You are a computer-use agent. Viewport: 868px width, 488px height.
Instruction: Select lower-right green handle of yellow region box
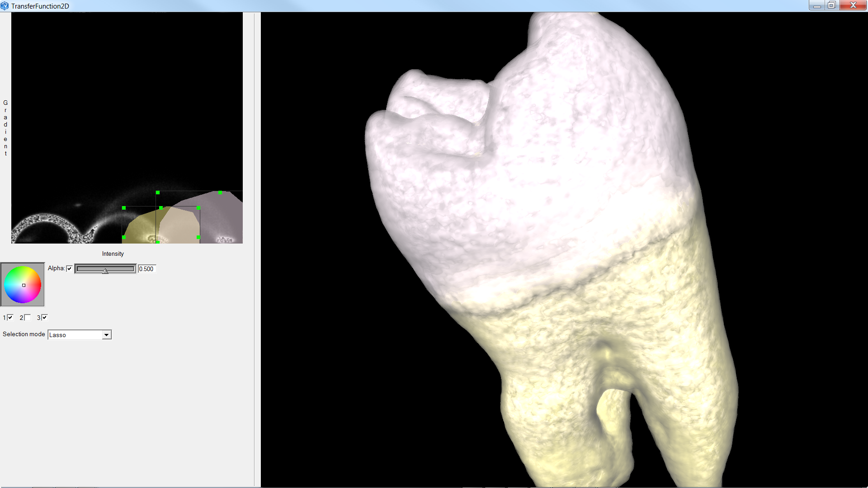pos(198,237)
